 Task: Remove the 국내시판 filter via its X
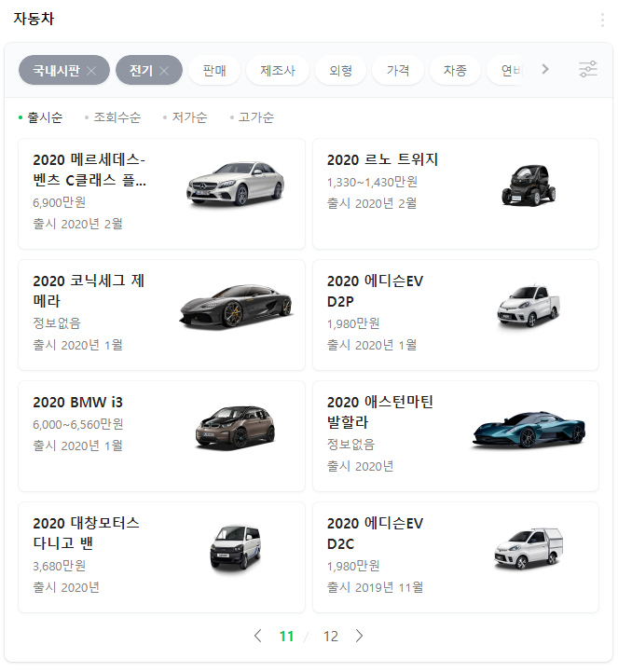91,71
